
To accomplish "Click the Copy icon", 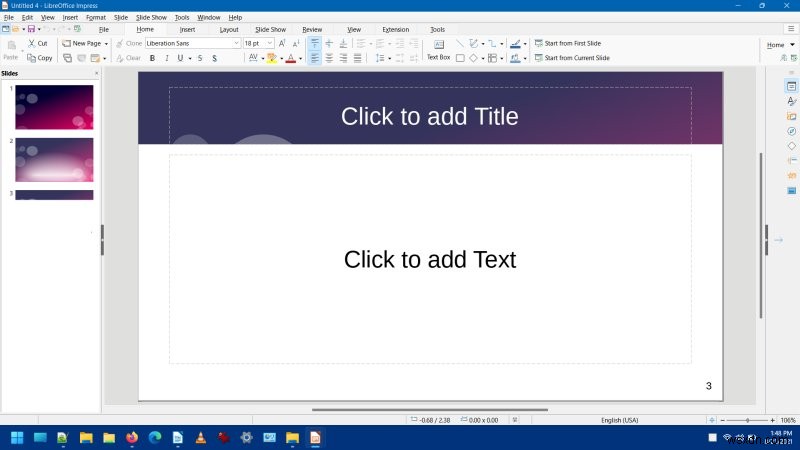I will pyautogui.click(x=32, y=58).
